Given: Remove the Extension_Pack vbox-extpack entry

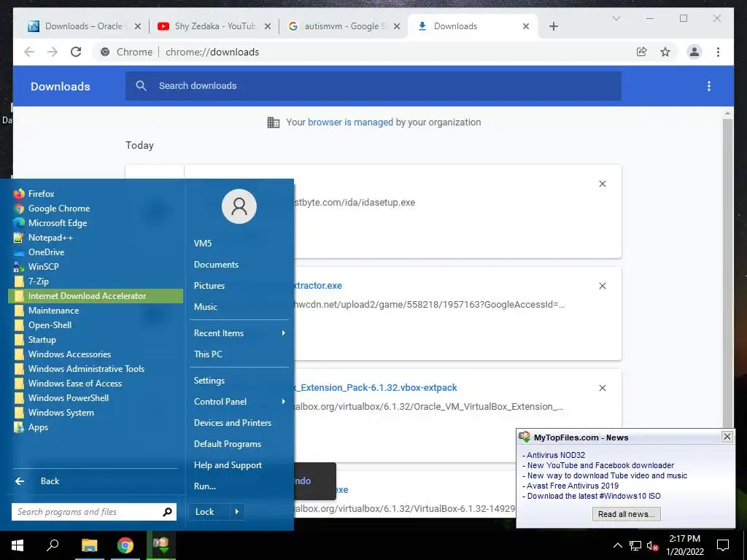Looking at the screenshot, I should point(603,388).
